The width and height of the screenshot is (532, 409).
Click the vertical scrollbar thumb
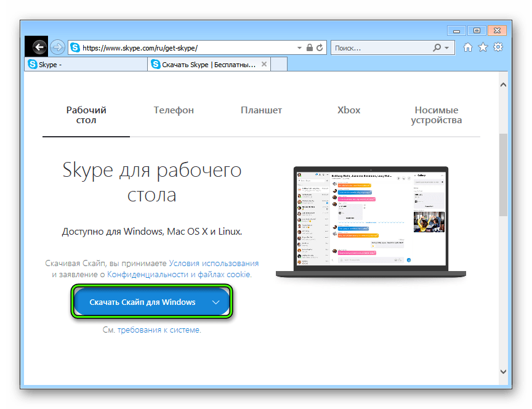pyautogui.click(x=504, y=175)
